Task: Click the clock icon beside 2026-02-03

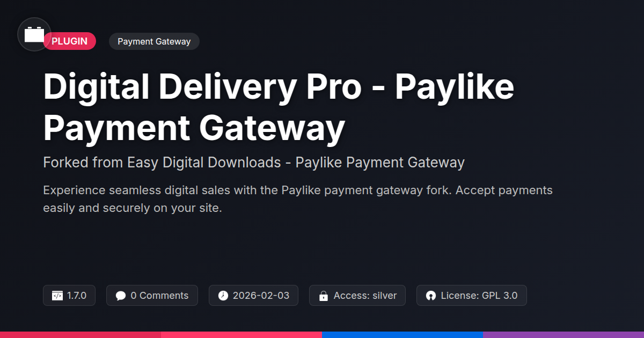Action: tap(223, 296)
